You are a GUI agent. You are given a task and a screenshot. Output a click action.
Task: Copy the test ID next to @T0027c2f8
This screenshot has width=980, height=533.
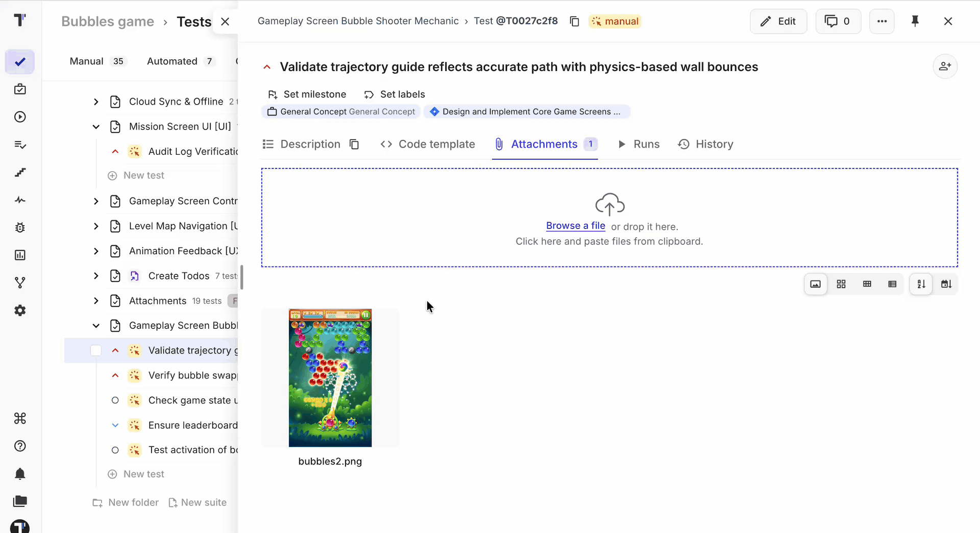pyautogui.click(x=574, y=21)
